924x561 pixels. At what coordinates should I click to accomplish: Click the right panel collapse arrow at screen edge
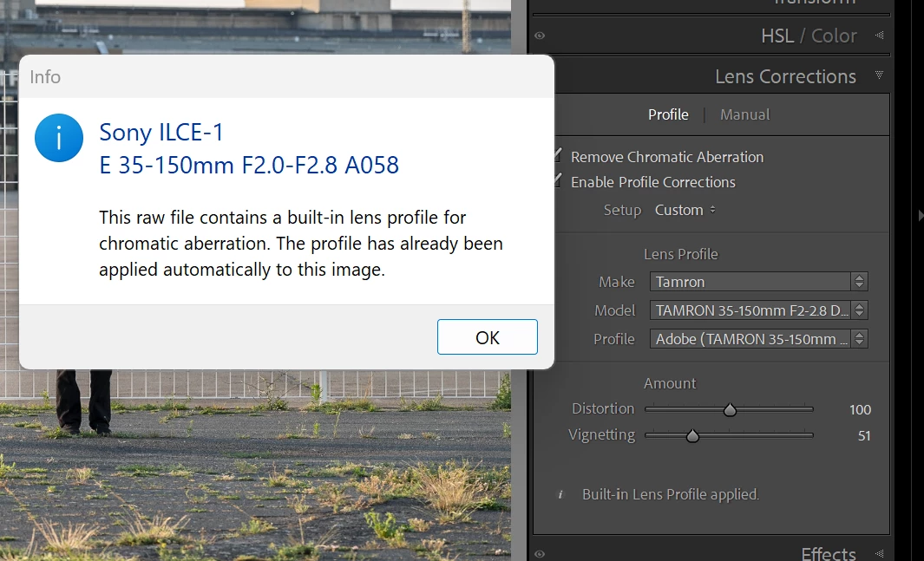pyautogui.click(x=921, y=215)
